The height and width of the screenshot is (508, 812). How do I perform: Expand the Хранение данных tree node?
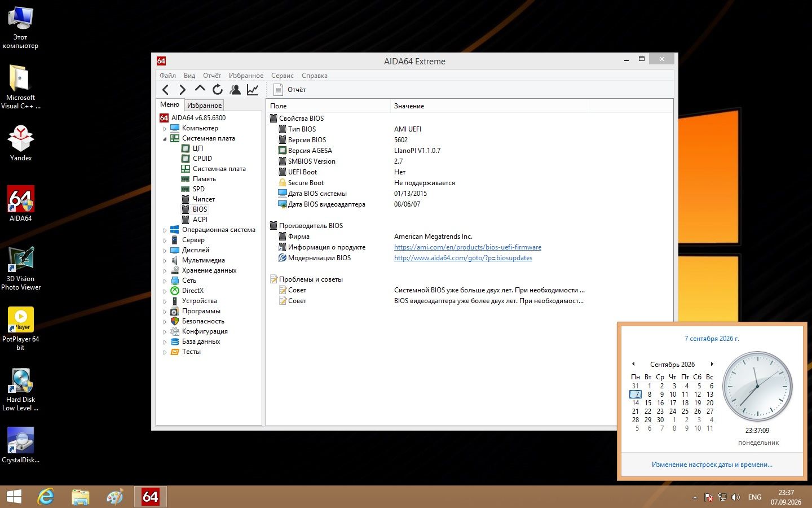point(165,271)
